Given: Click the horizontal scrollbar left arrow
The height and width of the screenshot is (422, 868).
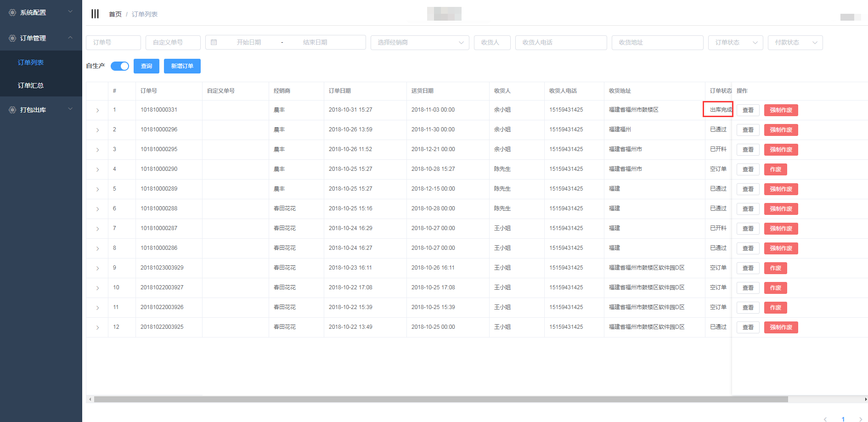Looking at the screenshot, I should [90, 399].
